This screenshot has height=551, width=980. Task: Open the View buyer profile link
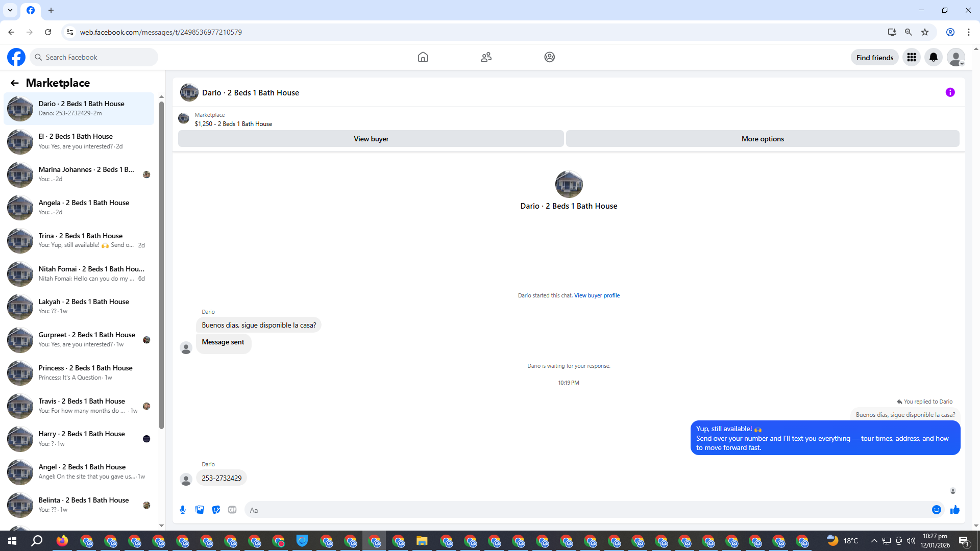(597, 295)
